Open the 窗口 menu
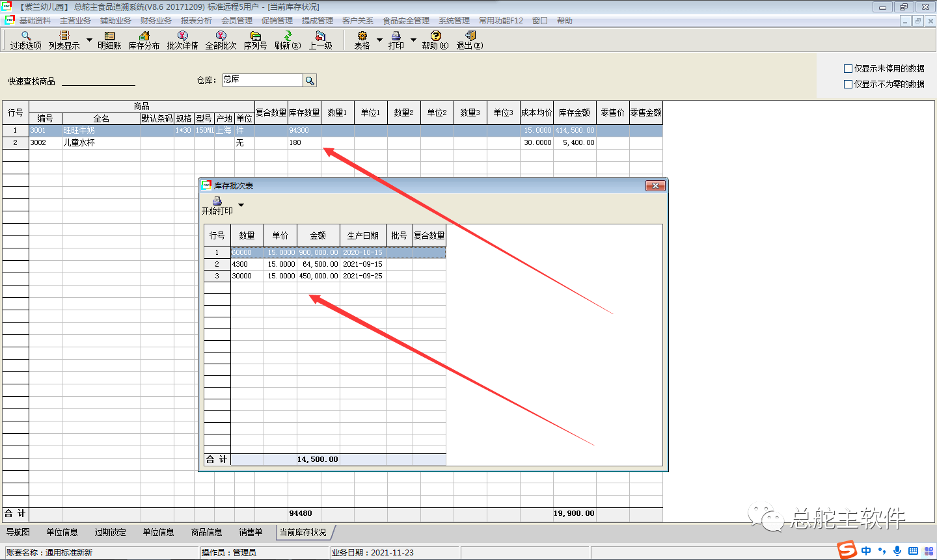Image resolution: width=937 pixels, height=560 pixels. coord(540,21)
